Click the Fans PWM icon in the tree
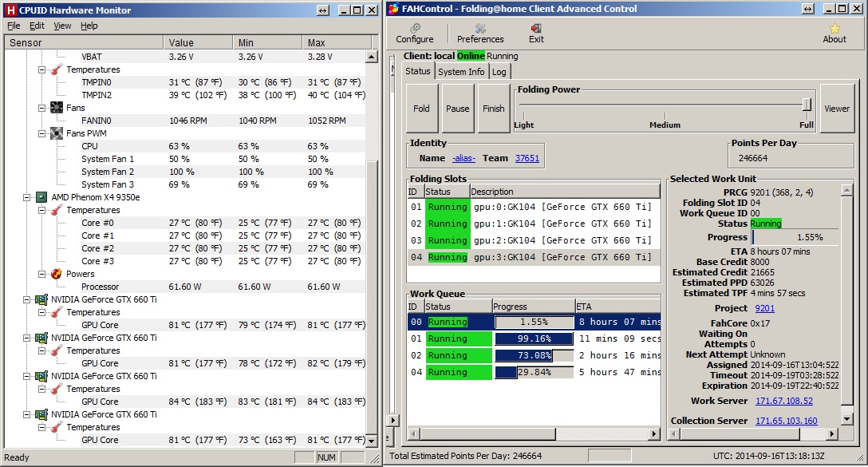The image size is (868, 467). click(57, 133)
